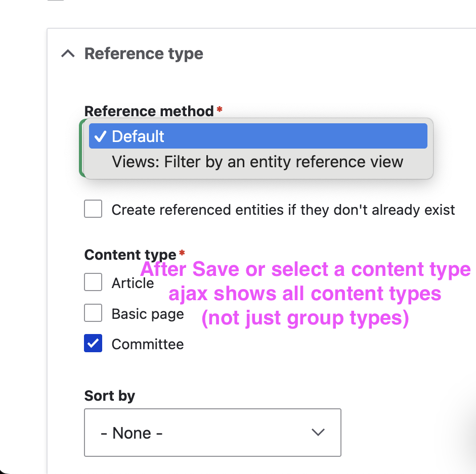Click the Sort by dropdown arrow icon
This screenshot has width=476, height=474.
pyautogui.click(x=318, y=433)
